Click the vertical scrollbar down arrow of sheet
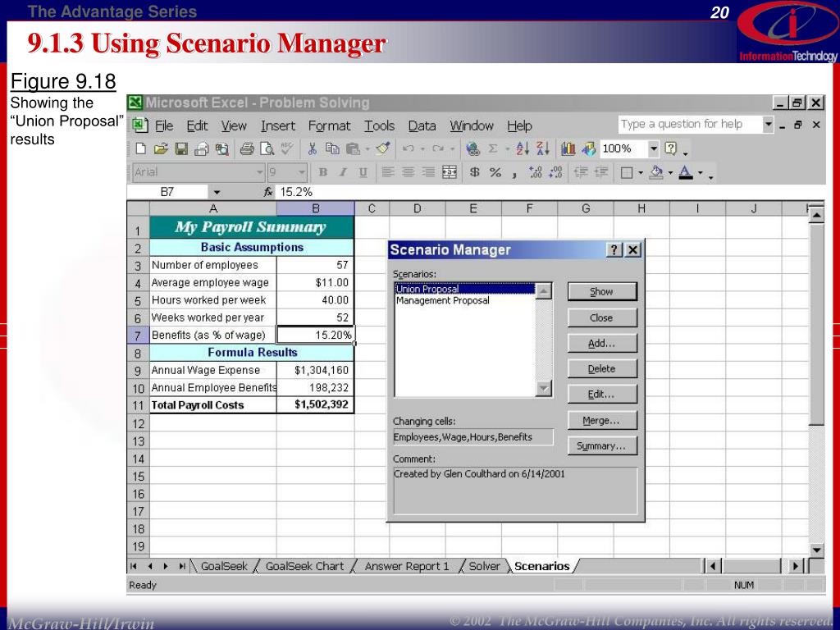840x630 pixels. (816, 550)
